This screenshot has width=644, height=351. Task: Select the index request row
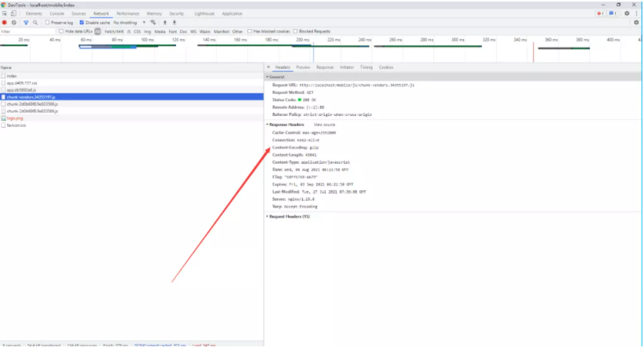[x=131, y=76]
